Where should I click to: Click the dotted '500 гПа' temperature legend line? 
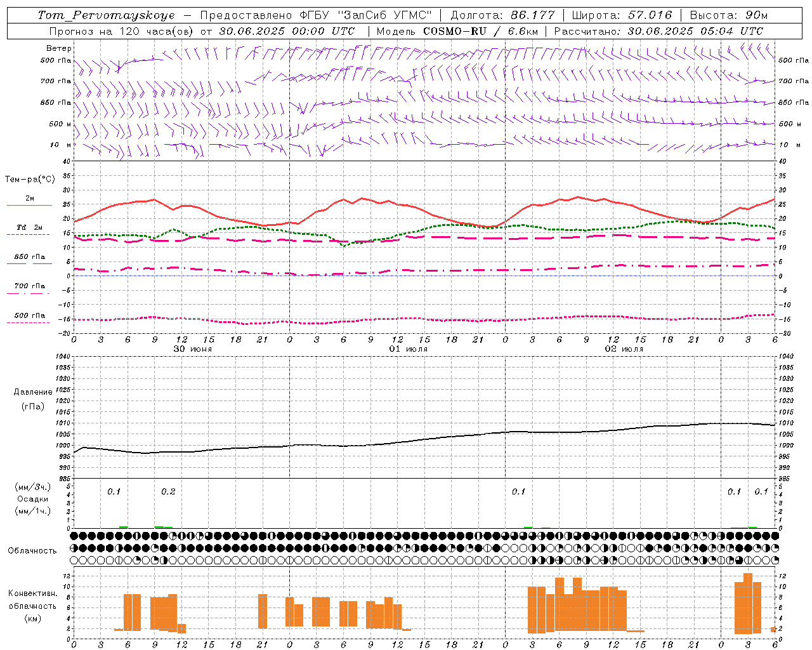(x=29, y=322)
